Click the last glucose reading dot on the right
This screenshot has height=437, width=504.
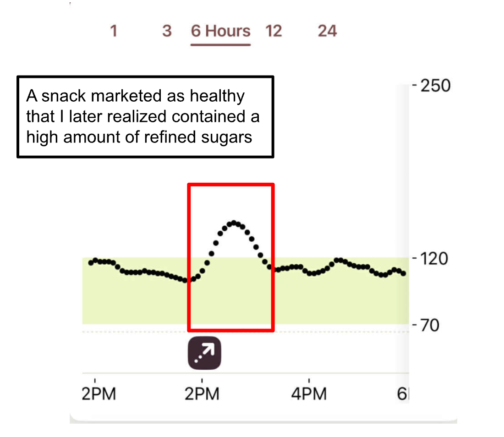click(x=404, y=273)
